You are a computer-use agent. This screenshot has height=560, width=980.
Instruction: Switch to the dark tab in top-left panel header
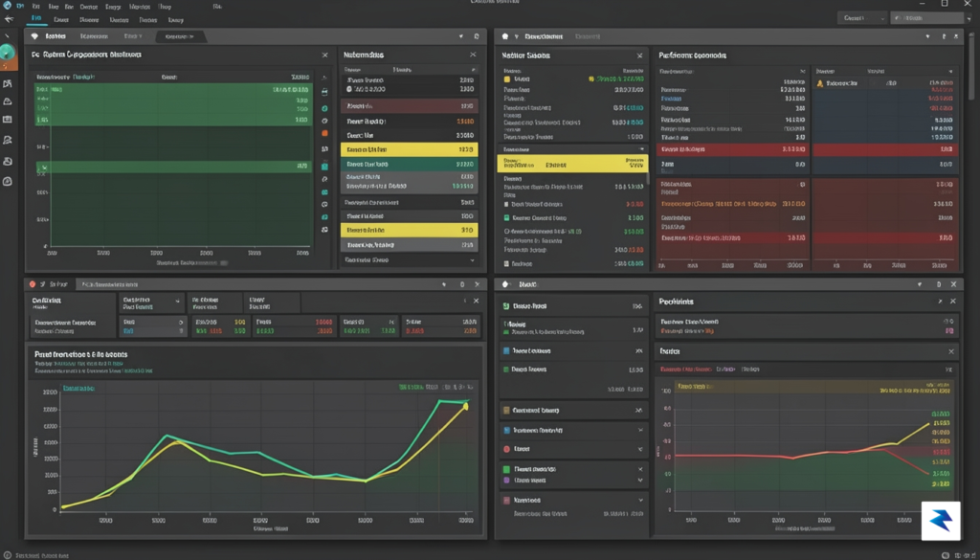[179, 37]
